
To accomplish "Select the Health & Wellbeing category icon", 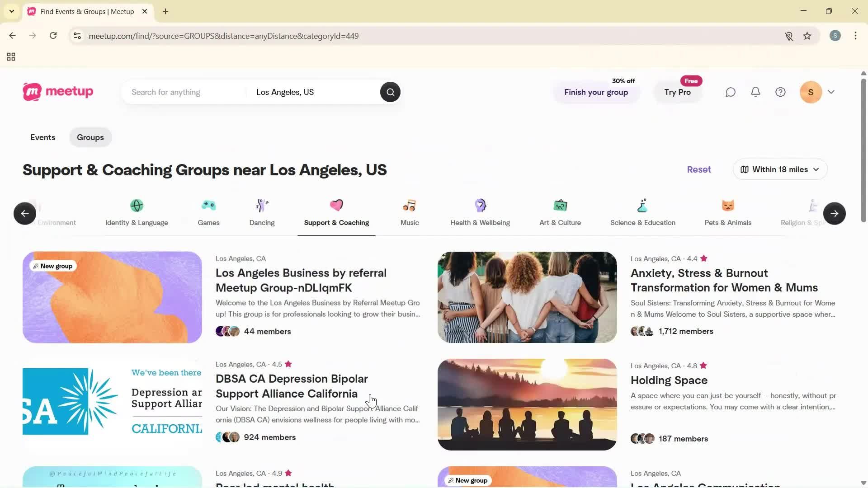I will coord(480,206).
